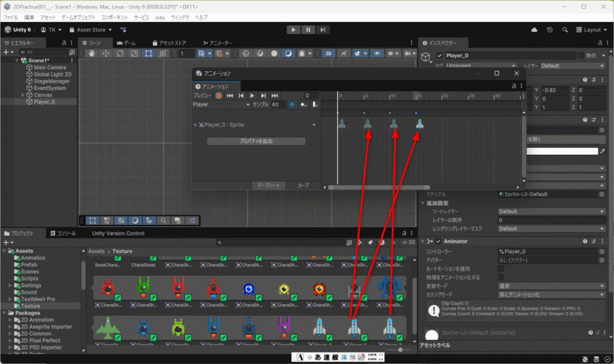The width and height of the screenshot is (614, 364).
Task: Switch the Animation window to カーブ view
Action: coord(303,185)
